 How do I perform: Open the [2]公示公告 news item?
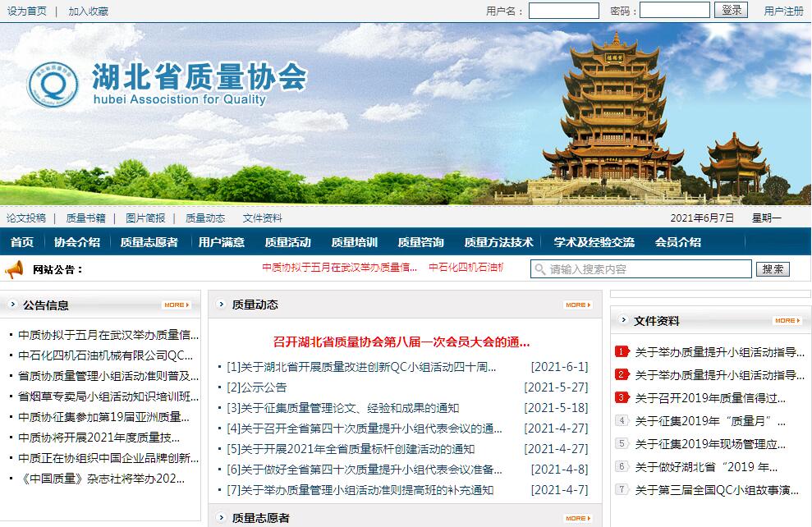[257, 387]
